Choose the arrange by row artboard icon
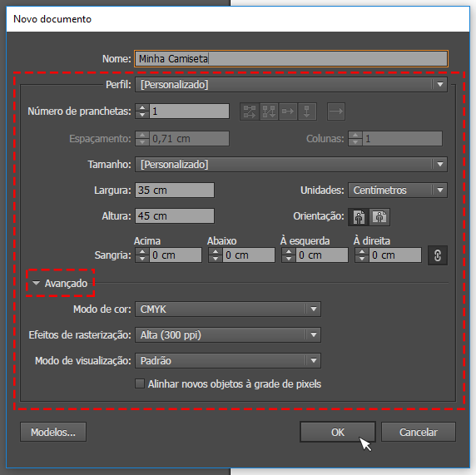 [x=288, y=111]
